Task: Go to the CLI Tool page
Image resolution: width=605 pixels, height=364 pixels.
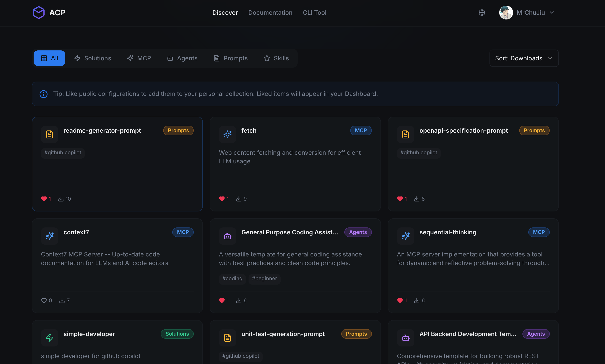Action: [x=314, y=13]
